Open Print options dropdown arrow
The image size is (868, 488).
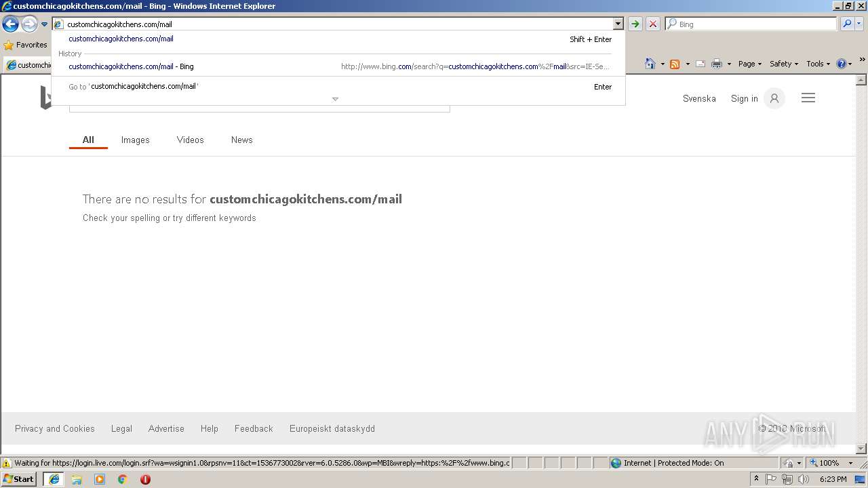point(729,64)
